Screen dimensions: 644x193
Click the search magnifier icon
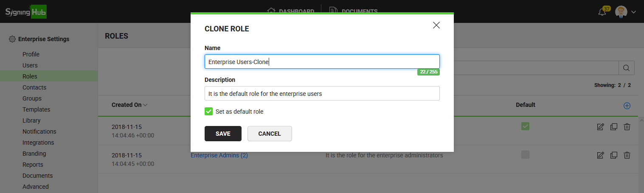click(626, 68)
